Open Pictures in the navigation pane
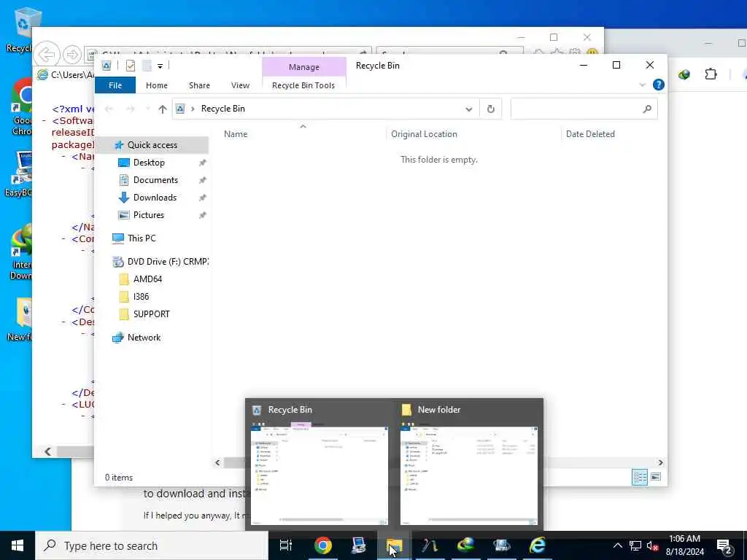 pos(148,215)
